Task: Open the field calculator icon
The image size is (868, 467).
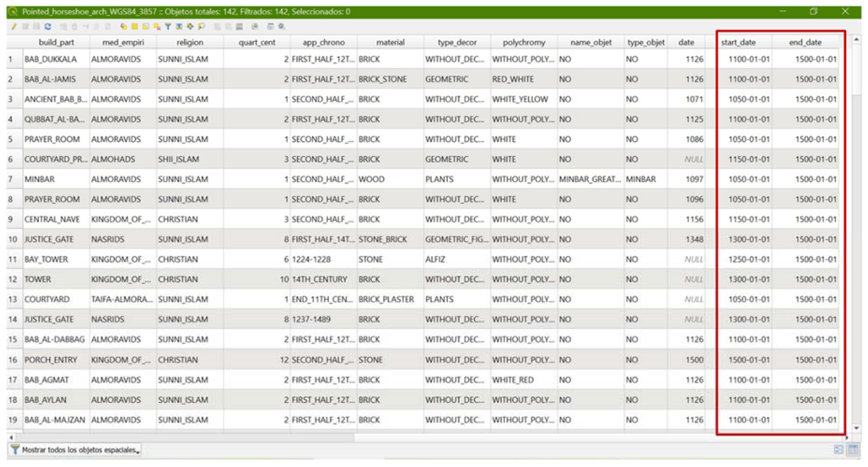Action: (x=239, y=26)
